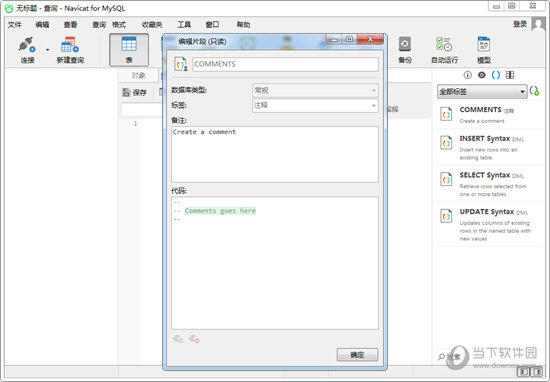Click the remove placeholder icon with red dot
The image size is (550, 382).
[x=194, y=339]
